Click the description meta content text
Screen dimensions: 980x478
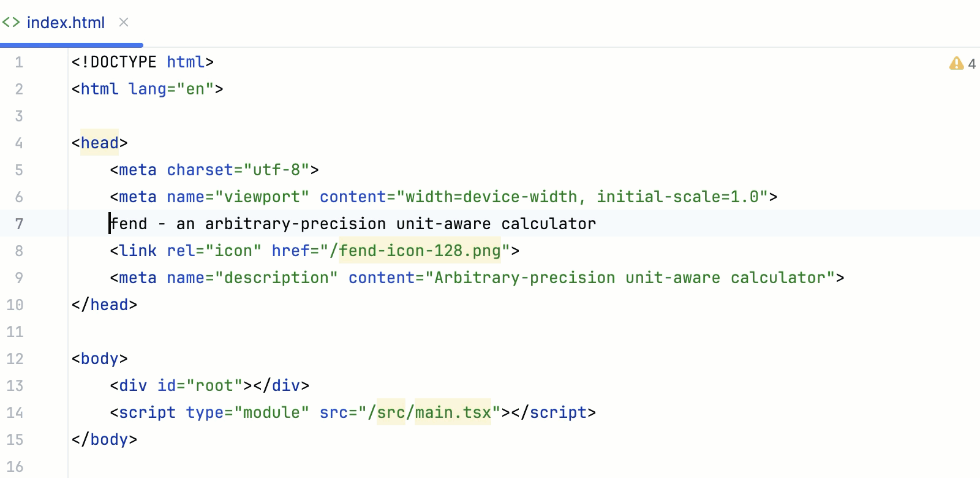pyautogui.click(x=631, y=278)
